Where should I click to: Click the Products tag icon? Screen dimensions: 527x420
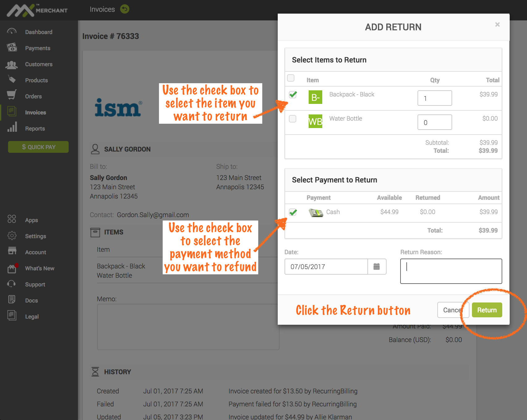(x=12, y=80)
